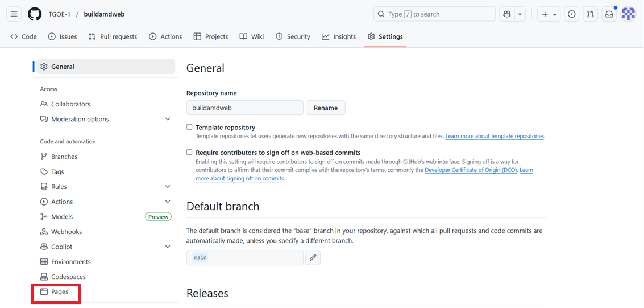
Task: Click the Repository name text field
Action: [x=244, y=108]
